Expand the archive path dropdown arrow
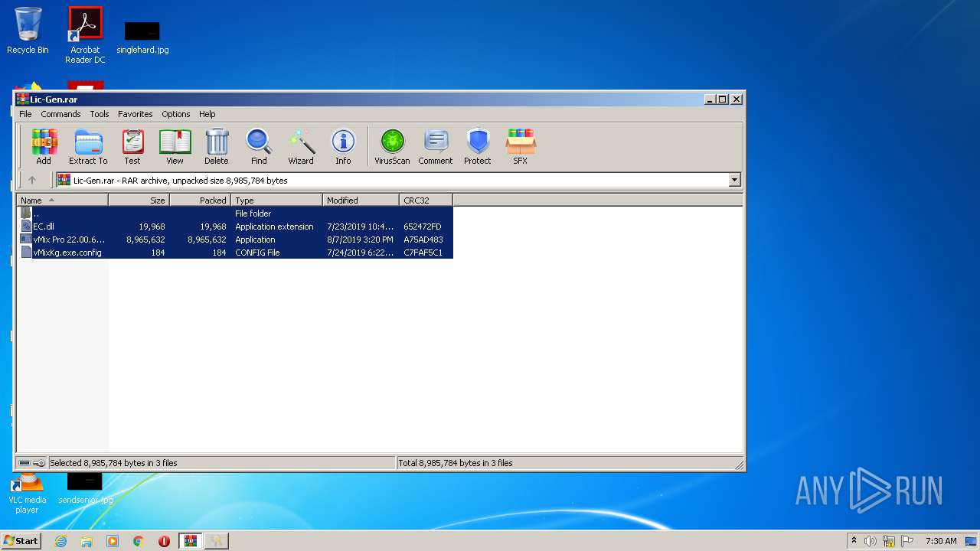Image resolution: width=980 pixels, height=551 pixels. pos(735,181)
